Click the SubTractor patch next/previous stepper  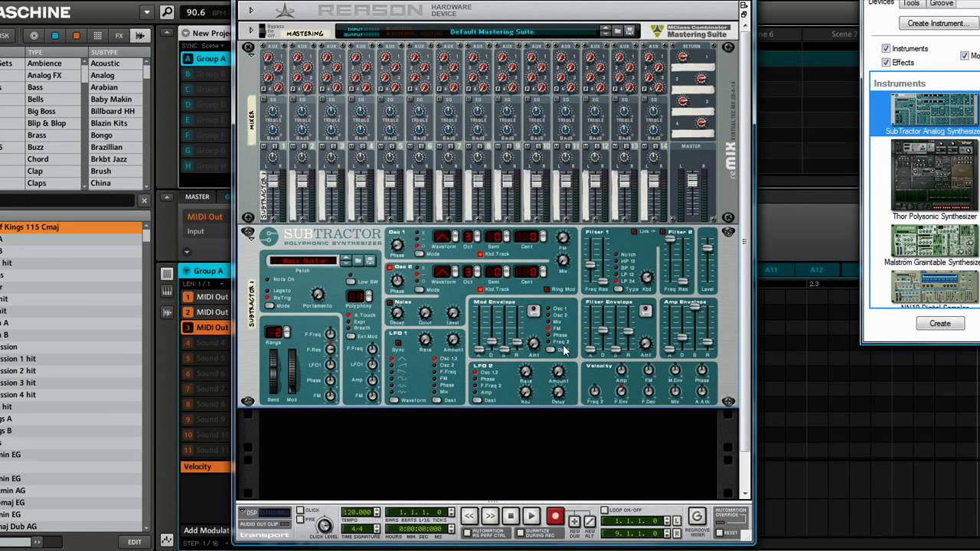(x=345, y=261)
